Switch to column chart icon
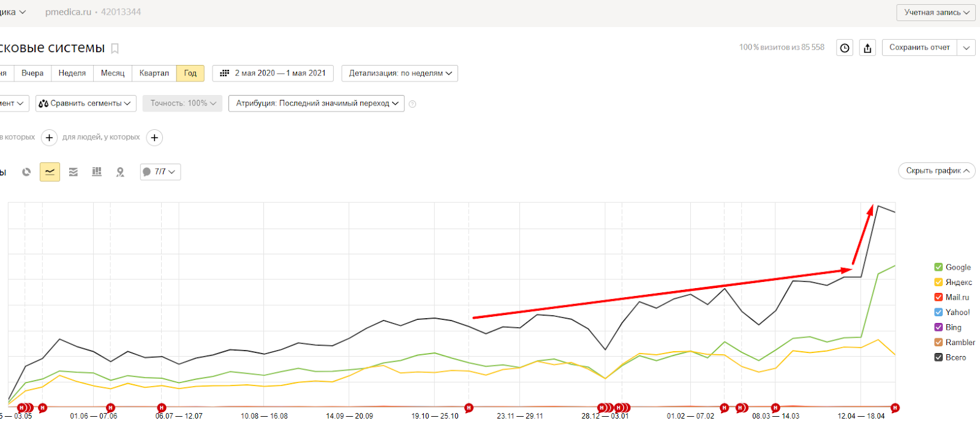The width and height of the screenshot is (980, 448). pyautogui.click(x=97, y=172)
